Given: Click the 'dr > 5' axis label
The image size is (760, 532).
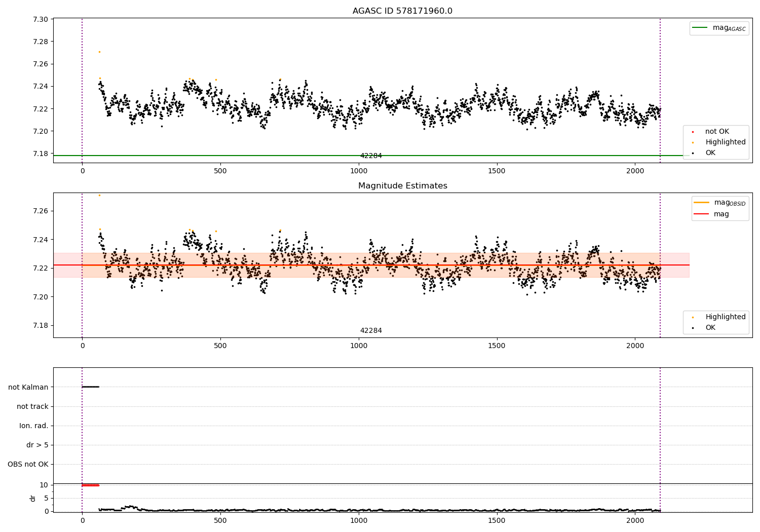Looking at the screenshot, I should (37, 445).
